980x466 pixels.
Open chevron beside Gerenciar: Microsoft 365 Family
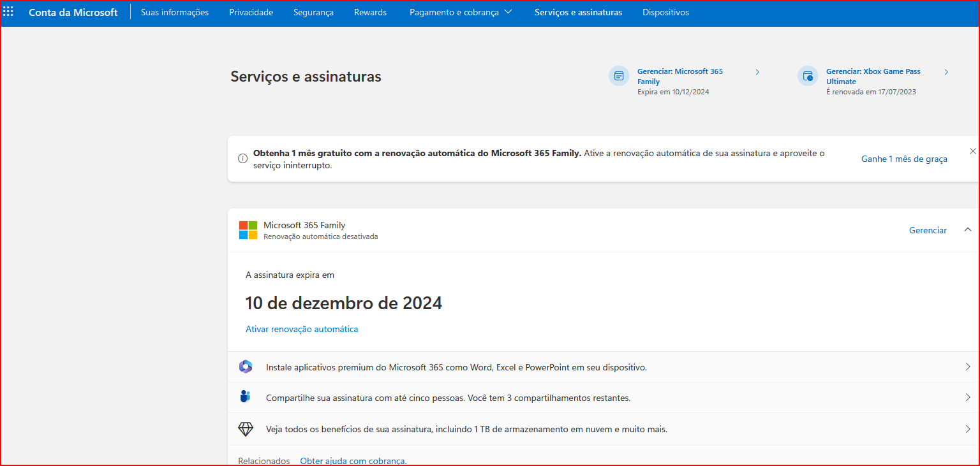click(x=757, y=72)
